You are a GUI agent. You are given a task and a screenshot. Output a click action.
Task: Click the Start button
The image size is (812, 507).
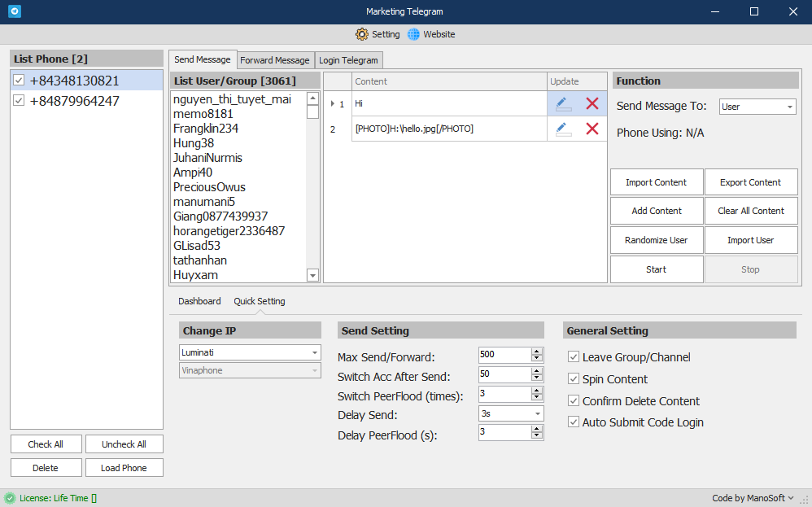click(x=656, y=269)
